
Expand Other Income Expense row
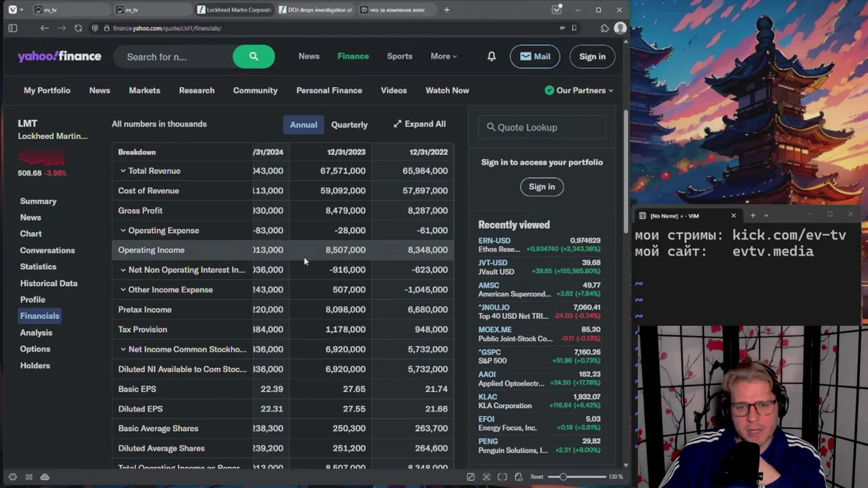click(x=123, y=289)
